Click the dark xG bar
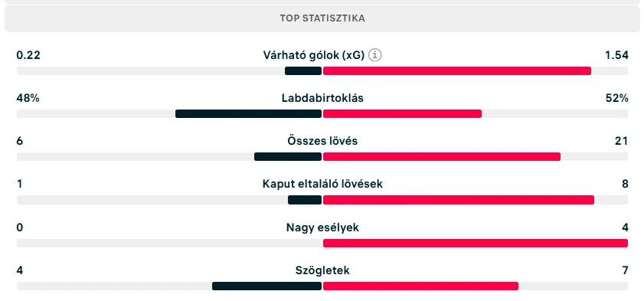Screen dimensions: 644x301 coord(303,71)
